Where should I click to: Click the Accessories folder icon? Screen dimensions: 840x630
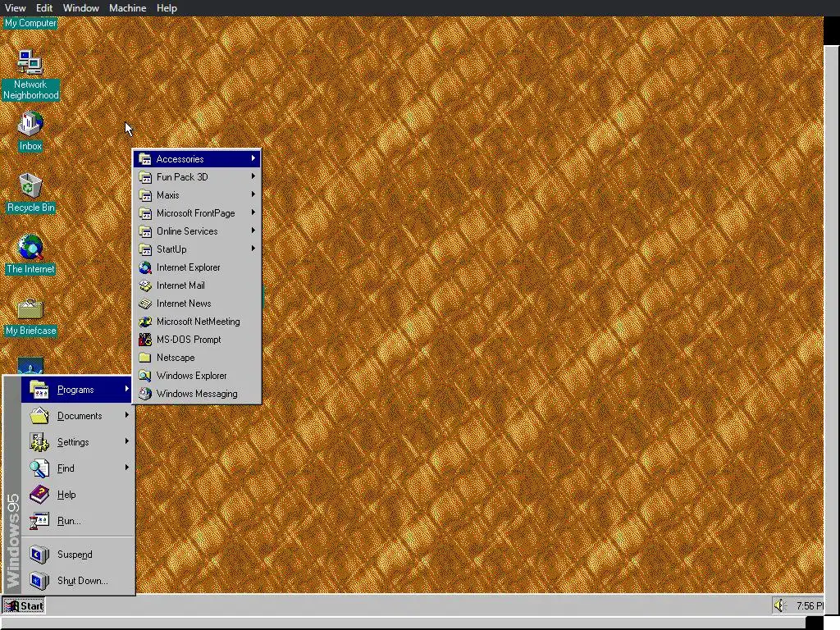pyautogui.click(x=145, y=159)
